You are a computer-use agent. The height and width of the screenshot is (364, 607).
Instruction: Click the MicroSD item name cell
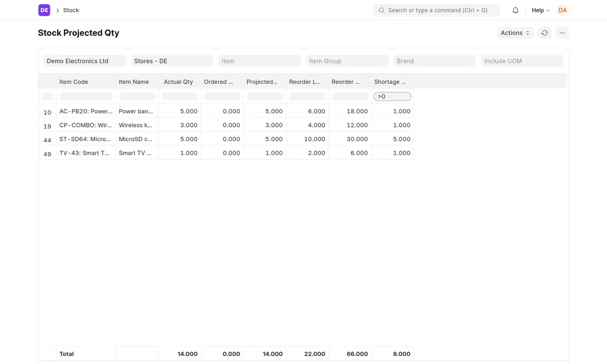137,139
